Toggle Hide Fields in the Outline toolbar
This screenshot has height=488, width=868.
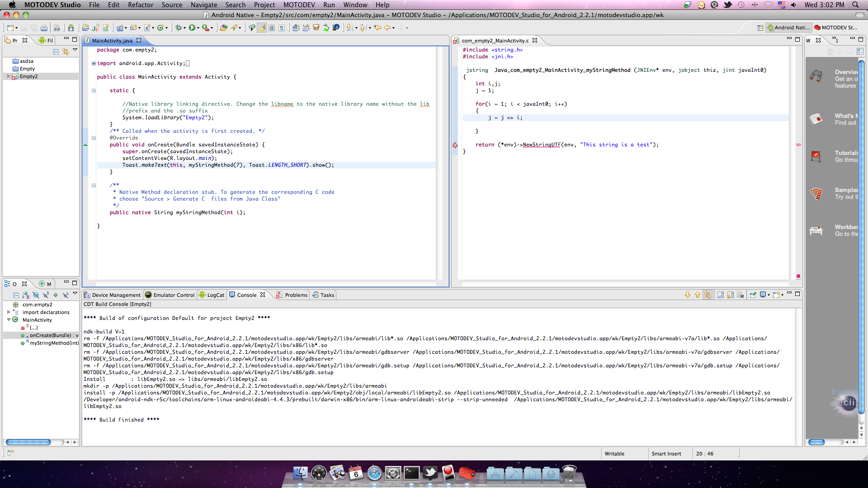pos(36,295)
